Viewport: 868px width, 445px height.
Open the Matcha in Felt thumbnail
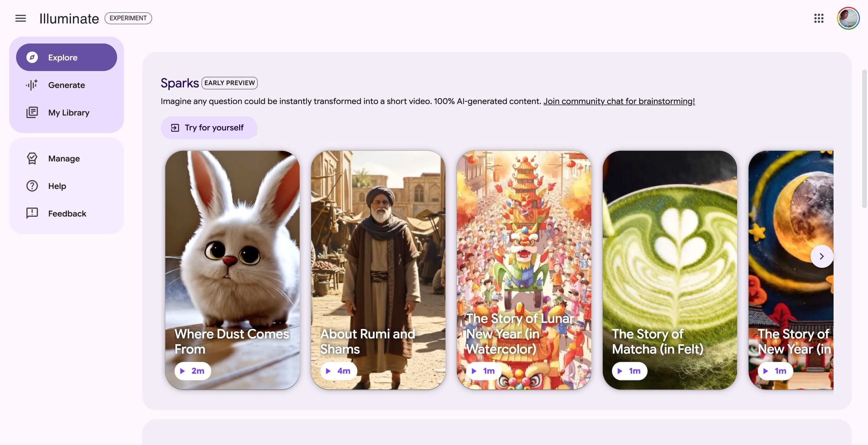[x=670, y=270]
